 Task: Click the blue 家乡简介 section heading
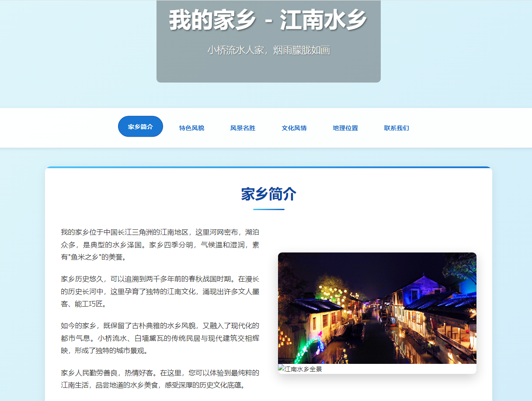click(x=268, y=194)
